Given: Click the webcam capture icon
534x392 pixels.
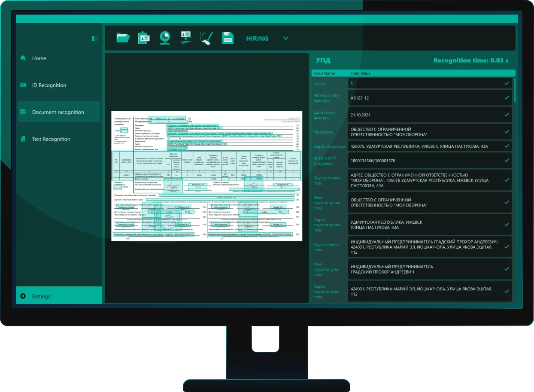Looking at the screenshot, I should tap(165, 38).
